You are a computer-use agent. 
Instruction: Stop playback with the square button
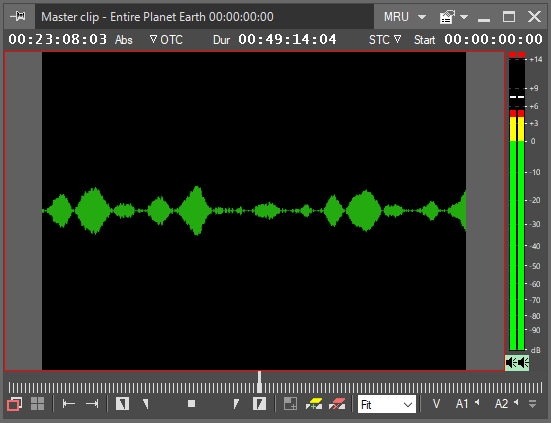pos(192,404)
